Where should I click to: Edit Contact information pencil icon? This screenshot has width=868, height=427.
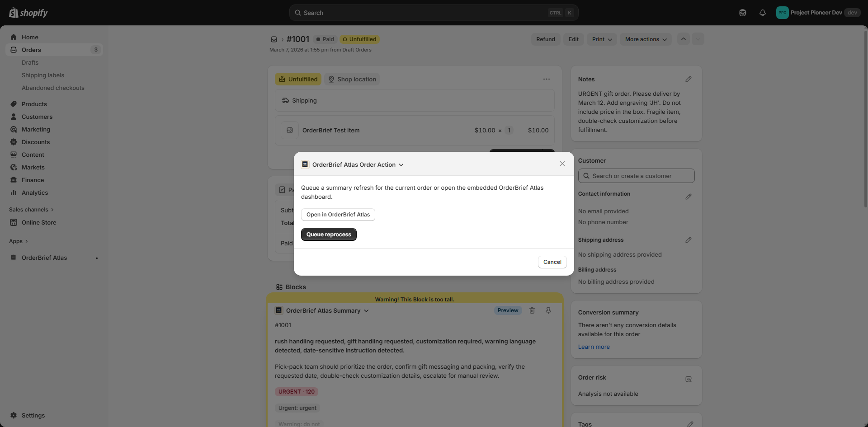pyautogui.click(x=688, y=197)
